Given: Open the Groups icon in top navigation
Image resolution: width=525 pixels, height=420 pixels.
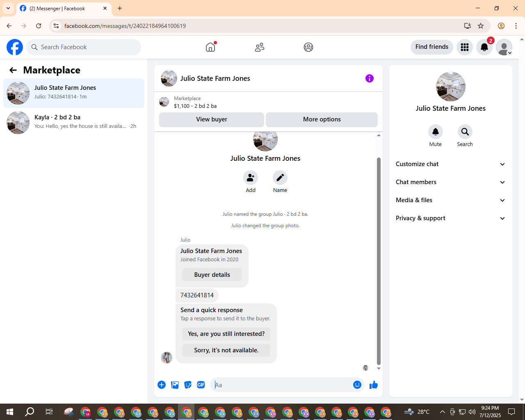Looking at the screenshot, I should tap(308, 47).
